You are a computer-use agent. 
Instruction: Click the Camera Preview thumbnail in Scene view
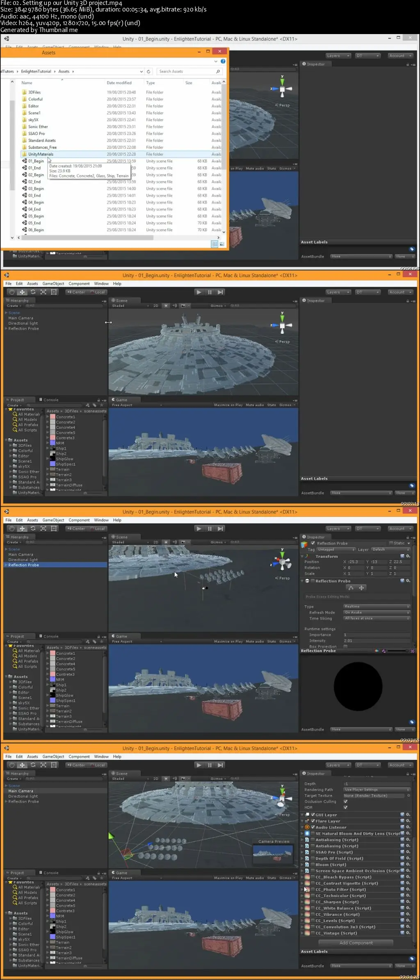click(274, 855)
